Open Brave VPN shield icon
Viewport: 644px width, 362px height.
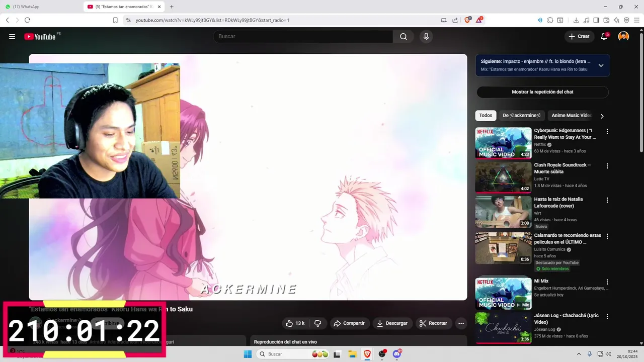click(626, 20)
